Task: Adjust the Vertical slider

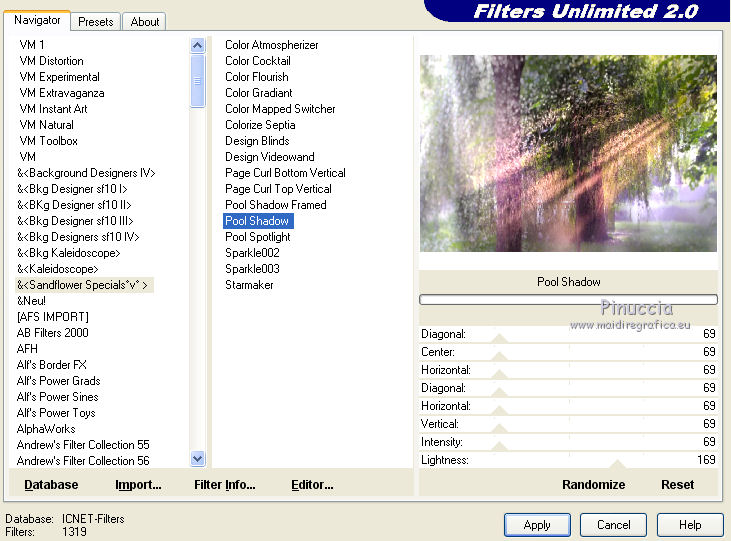Action: pyautogui.click(x=500, y=429)
